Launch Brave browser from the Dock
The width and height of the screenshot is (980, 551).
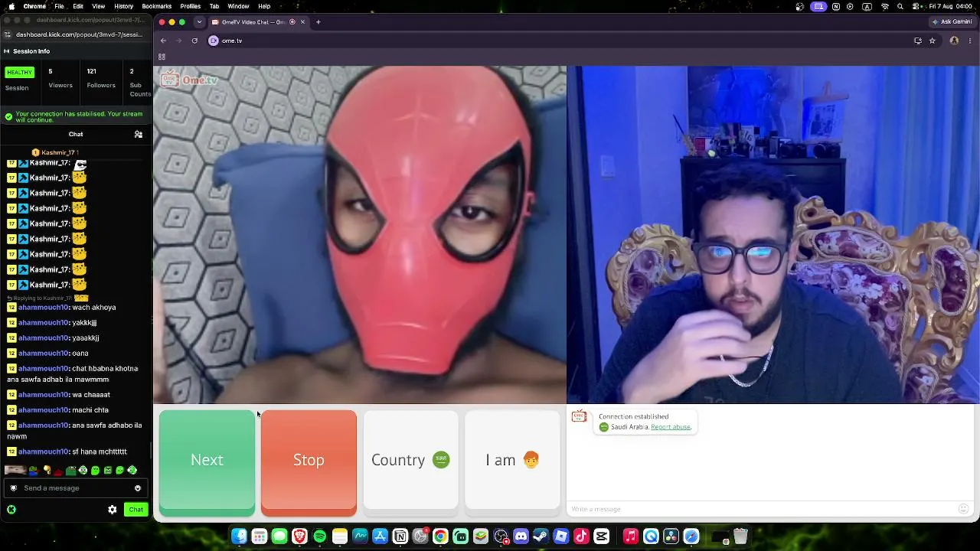[x=299, y=536]
